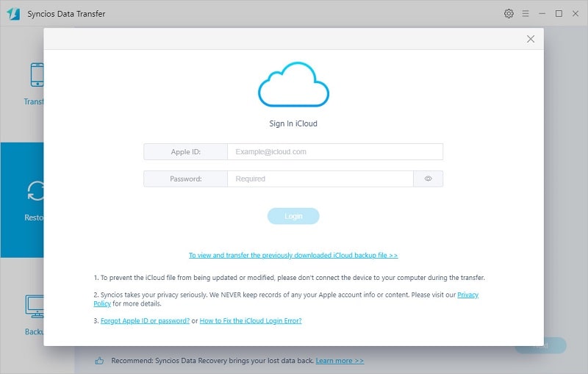
Task: Click the Syncios app logo
Action: click(x=13, y=14)
